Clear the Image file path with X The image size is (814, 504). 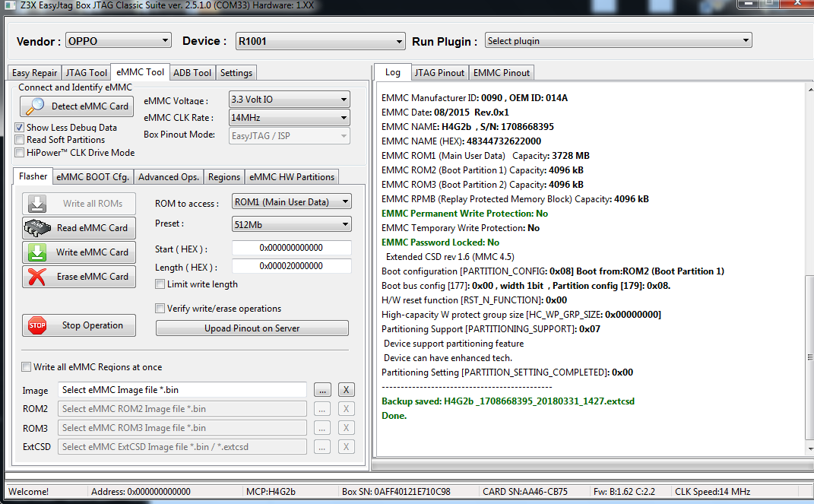click(347, 390)
